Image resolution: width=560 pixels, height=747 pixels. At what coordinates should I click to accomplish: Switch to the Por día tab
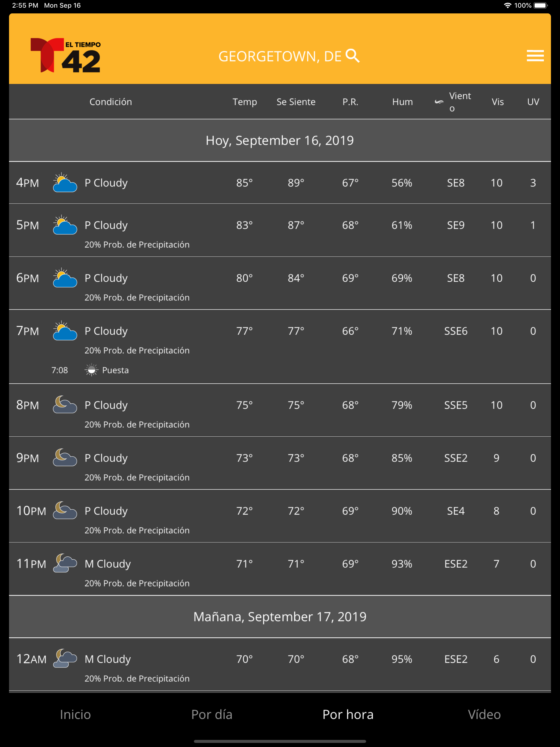tap(212, 714)
